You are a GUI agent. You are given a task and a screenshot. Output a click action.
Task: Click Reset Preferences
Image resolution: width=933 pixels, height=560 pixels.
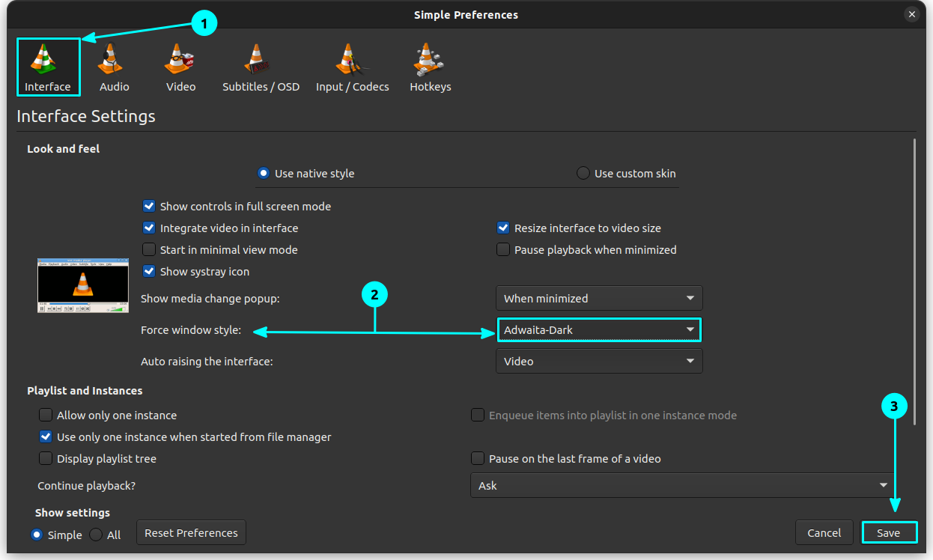pyautogui.click(x=191, y=532)
